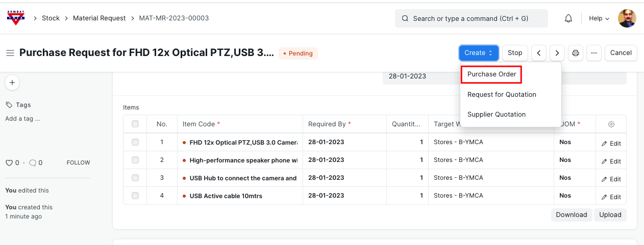Click the notifications bell icon
This screenshot has width=644, height=245.
point(568,18)
